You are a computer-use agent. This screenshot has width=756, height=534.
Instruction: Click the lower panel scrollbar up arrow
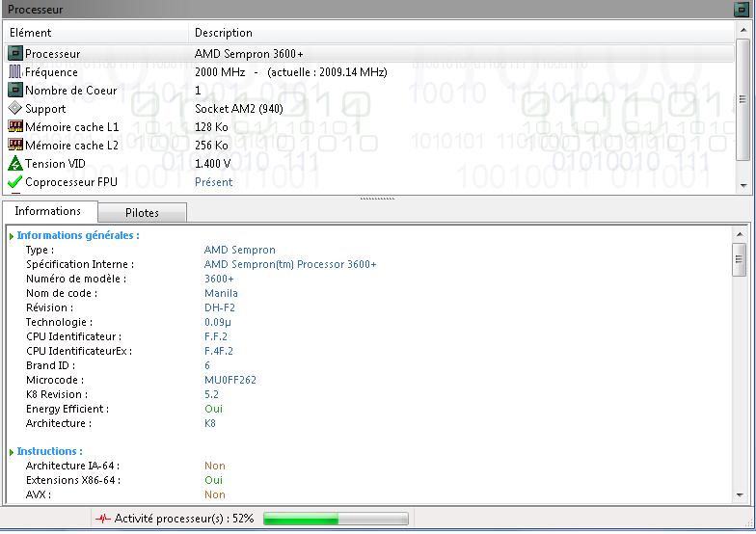740,234
